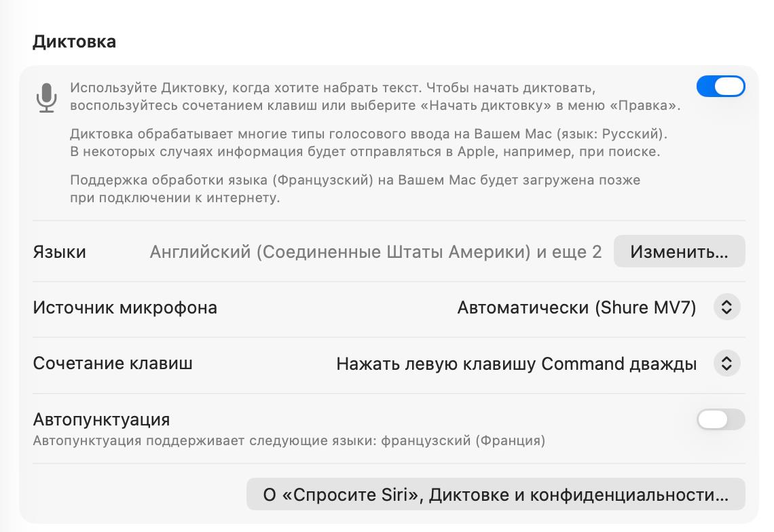Screen dimensions: 774x532
Task: Click the line mentioning отправляться в Apple
Action: 365,151
